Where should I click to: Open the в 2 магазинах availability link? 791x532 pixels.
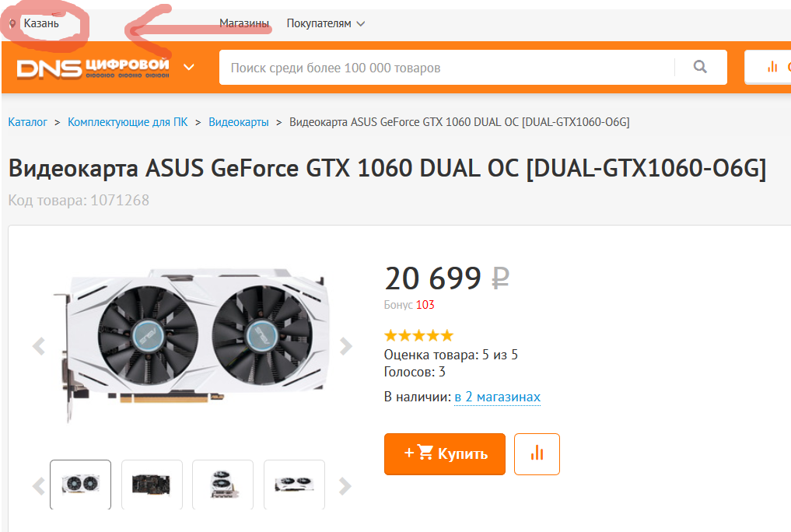tap(498, 397)
